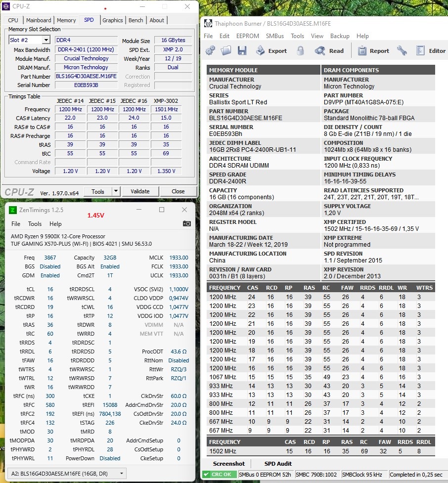The image size is (448, 483).
Task: Click the ProcODT value 43.6 Ω
Action: point(179,351)
